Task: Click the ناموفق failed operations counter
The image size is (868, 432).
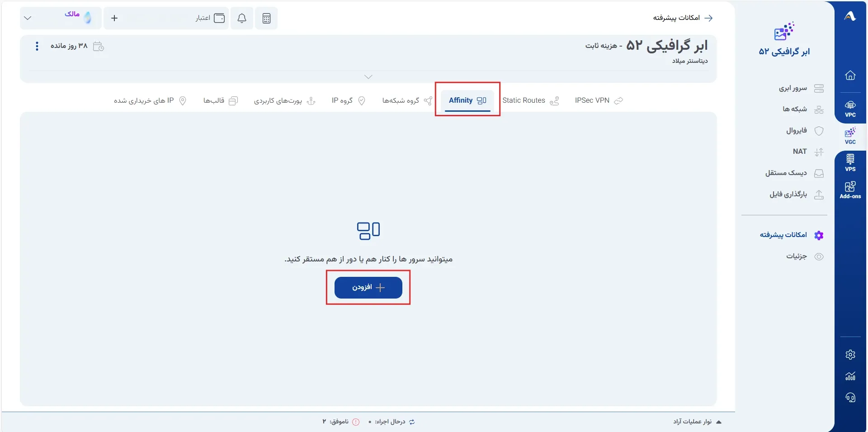Action: tap(341, 422)
